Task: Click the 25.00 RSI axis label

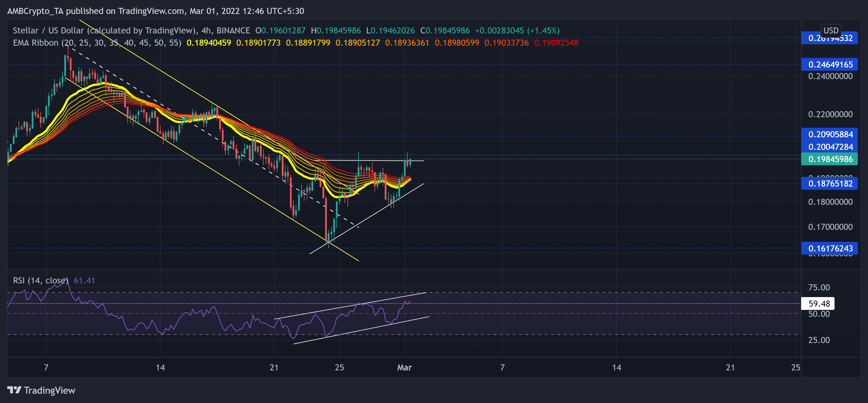Action: click(819, 340)
